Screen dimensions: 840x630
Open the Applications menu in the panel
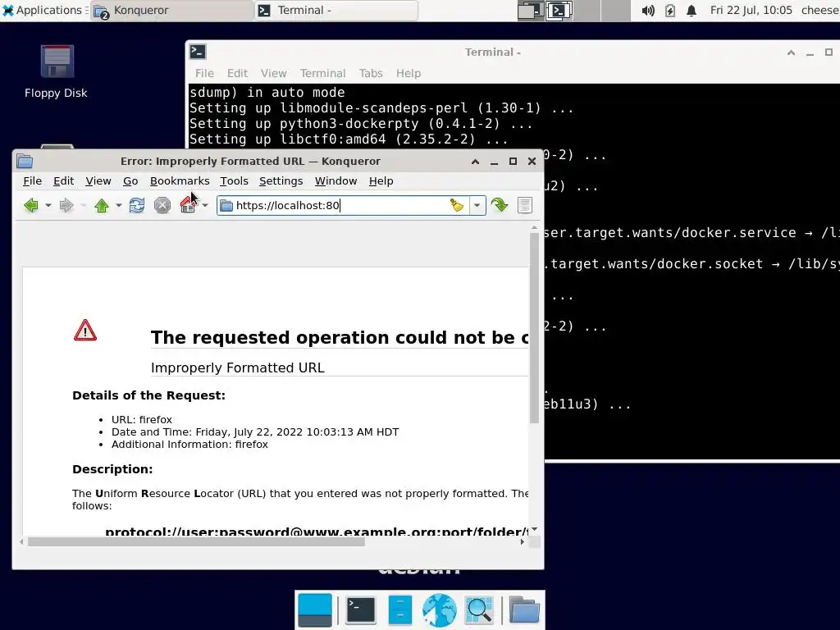[x=44, y=10]
